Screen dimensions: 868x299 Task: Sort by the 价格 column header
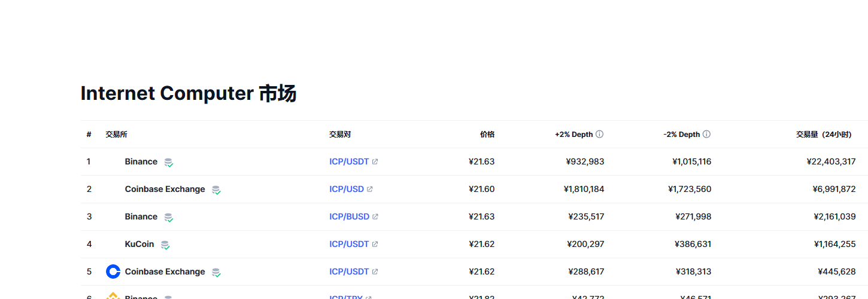click(487, 135)
